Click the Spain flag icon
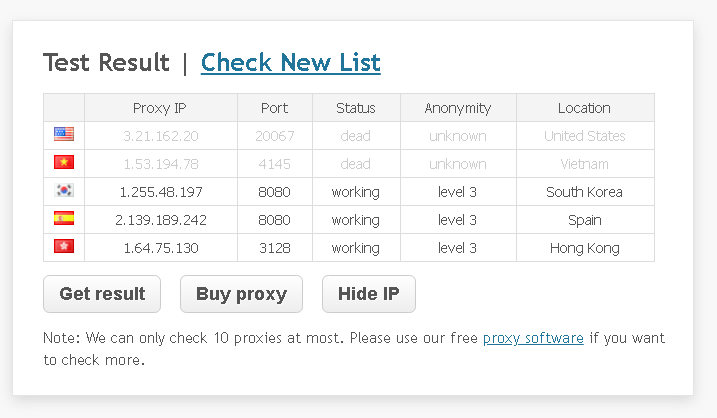Image resolution: width=717 pixels, height=418 pixels. point(64,219)
